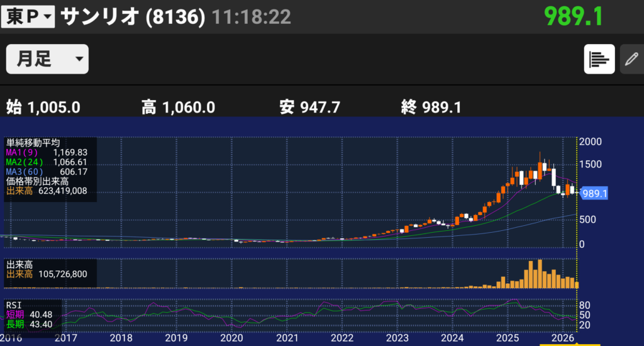Click the RSI 長期 value label
This screenshot has width=644, height=346.
pyautogui.click(x=29, y=324)
